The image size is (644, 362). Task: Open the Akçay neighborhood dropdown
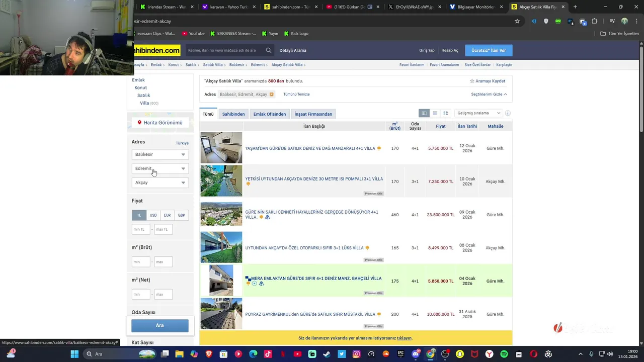point(160,183)
